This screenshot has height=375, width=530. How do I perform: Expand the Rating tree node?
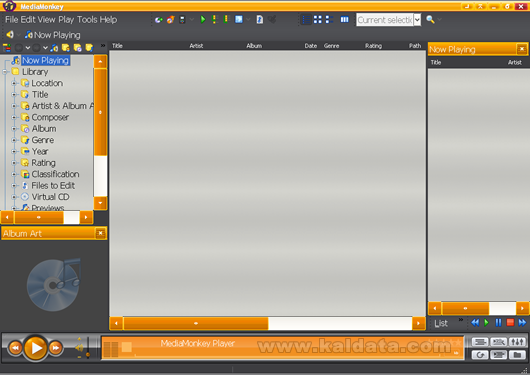[x=14, y=163]
